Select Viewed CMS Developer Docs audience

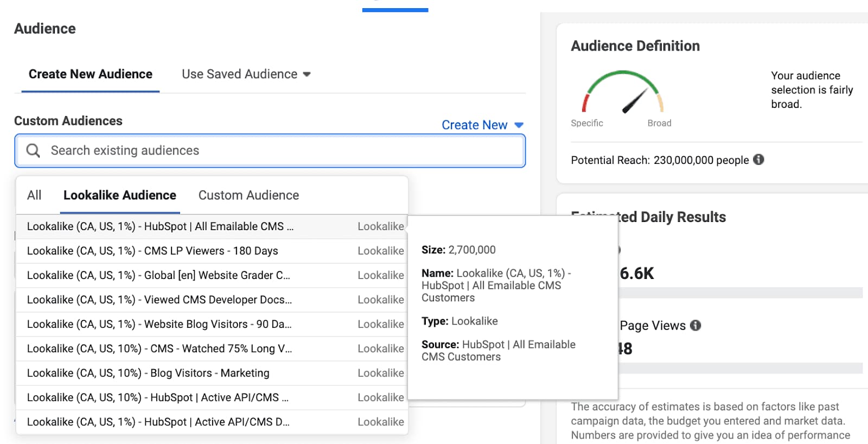(159, 300)
